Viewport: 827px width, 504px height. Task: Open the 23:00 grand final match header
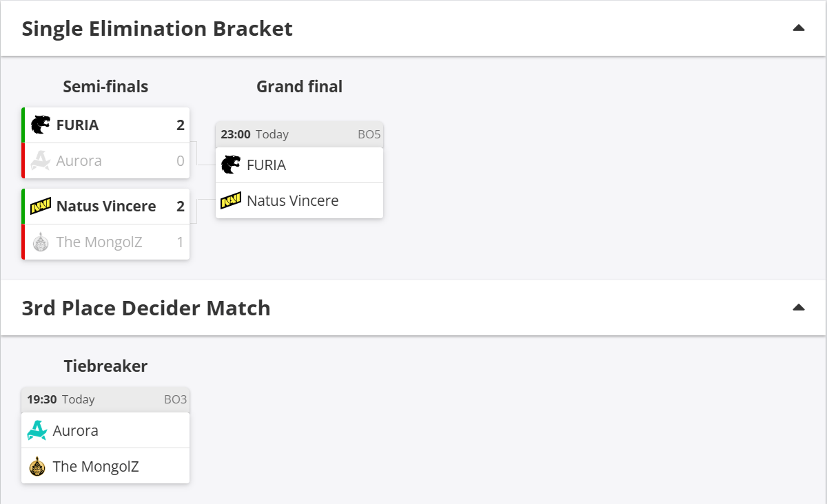pos(299,134)
